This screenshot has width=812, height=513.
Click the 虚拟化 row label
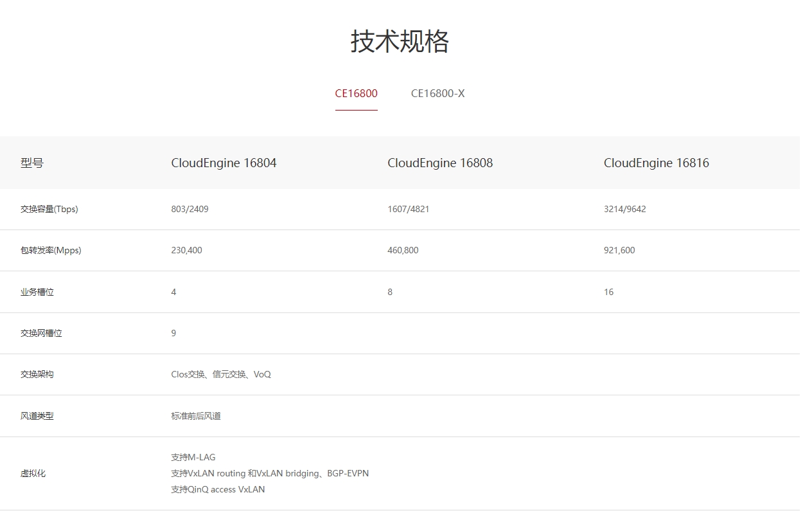click(x=33, y=474)
